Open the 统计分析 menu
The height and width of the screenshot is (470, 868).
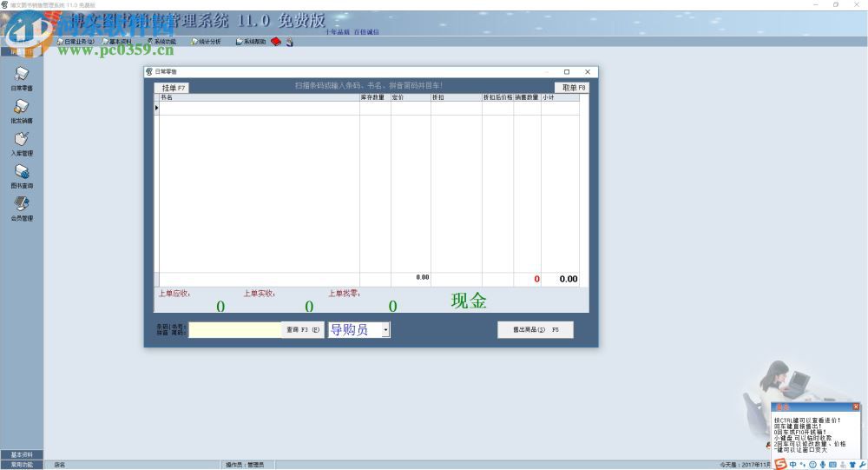[x=206, y=42]
